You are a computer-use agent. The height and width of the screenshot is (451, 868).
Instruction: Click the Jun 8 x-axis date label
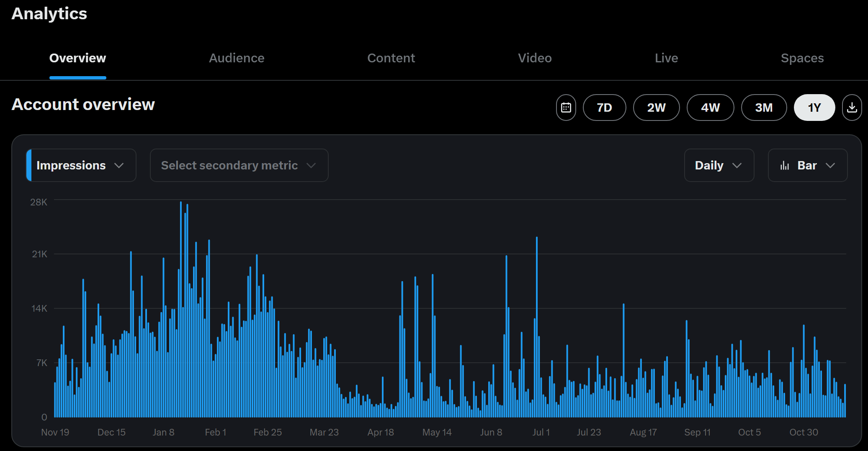click(491, 432)
